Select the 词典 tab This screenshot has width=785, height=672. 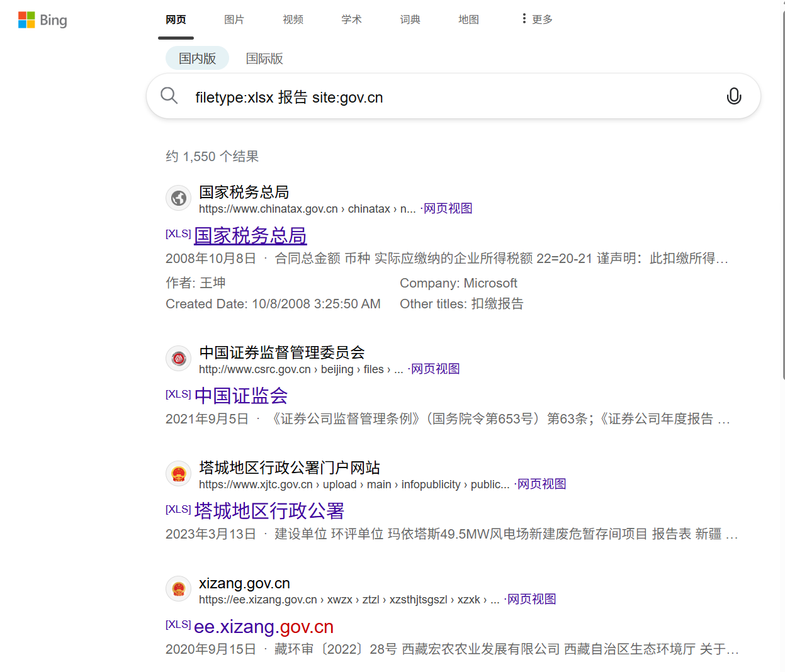point(410,20)
